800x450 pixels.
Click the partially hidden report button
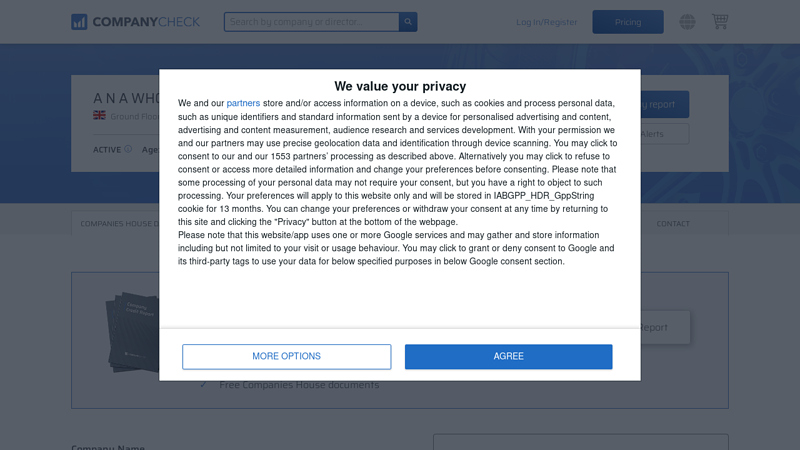(665, 327)
